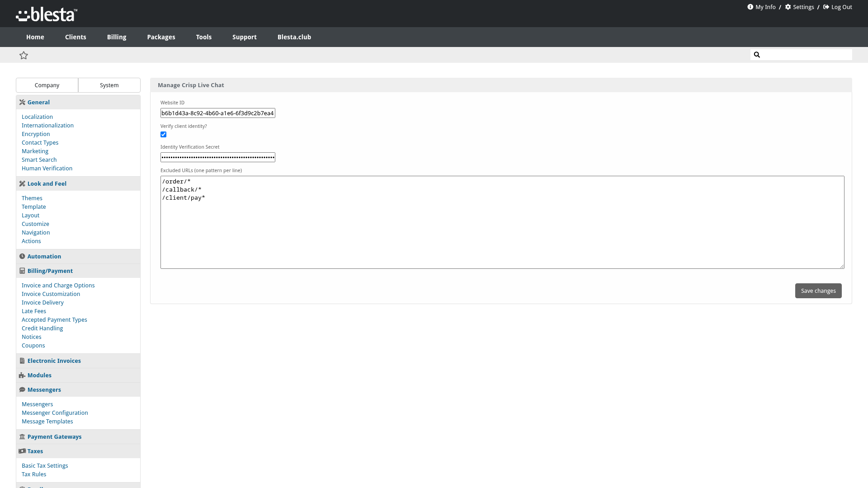Expand the Electronic Invoices section

point(78,361)
